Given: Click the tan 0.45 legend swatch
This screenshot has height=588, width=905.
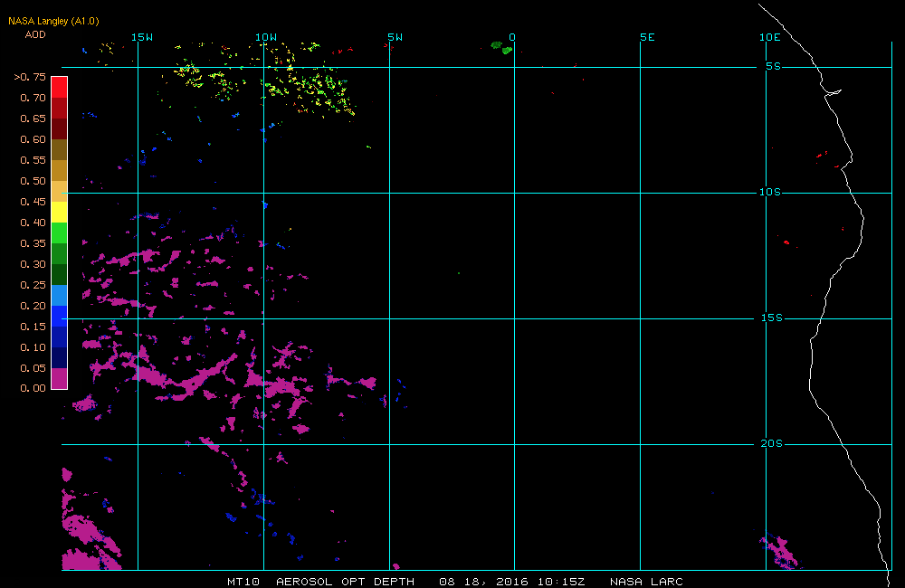Looking at the screenshot, I should point(60,191).
